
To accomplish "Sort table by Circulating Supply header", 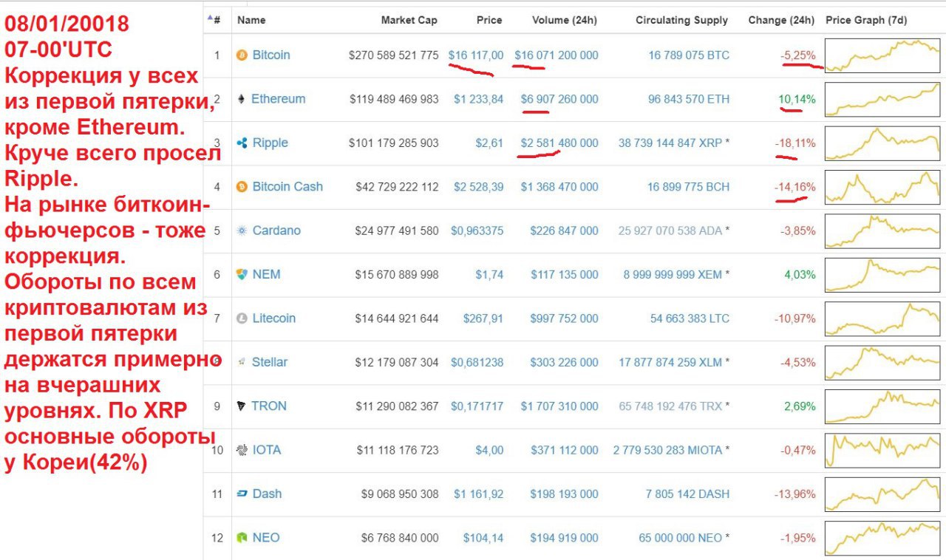I will tap(681, 20).
